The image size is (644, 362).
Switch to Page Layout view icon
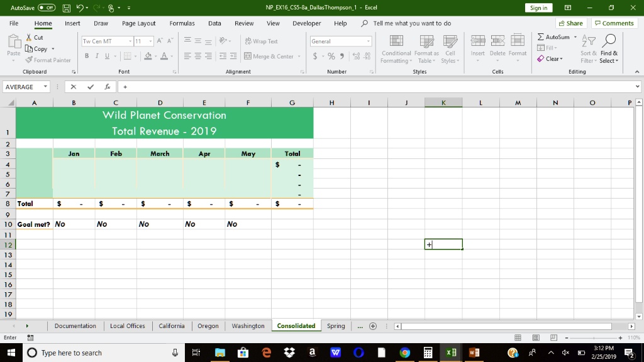pos(536,337)
